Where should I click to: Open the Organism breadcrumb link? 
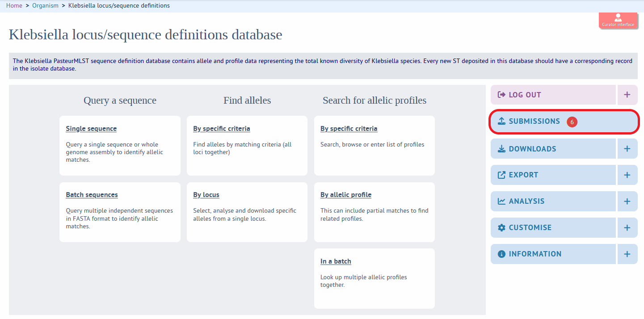coord(45,6)
